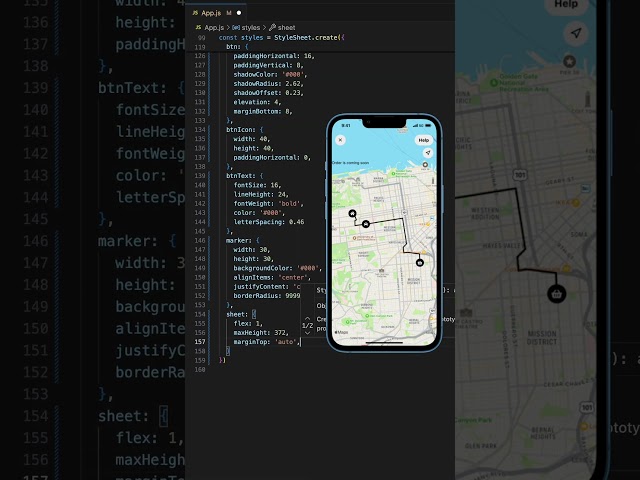The width and height of the screenshot is (640, 480).
Task: Click "color: '#000'," on line 143
Action: (259, 213)
